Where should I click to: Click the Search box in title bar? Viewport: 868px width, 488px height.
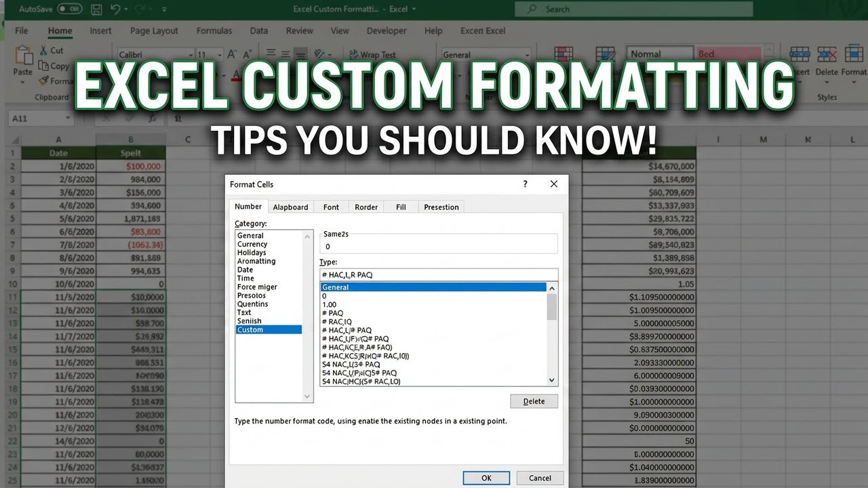click(634, 9)
